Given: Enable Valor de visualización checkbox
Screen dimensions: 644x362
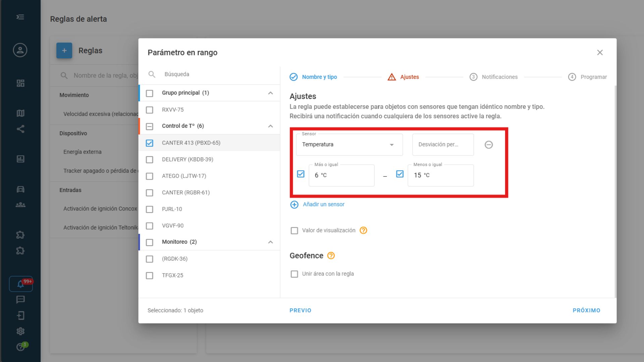Looking at the screenshot, I should coord(294,231).
